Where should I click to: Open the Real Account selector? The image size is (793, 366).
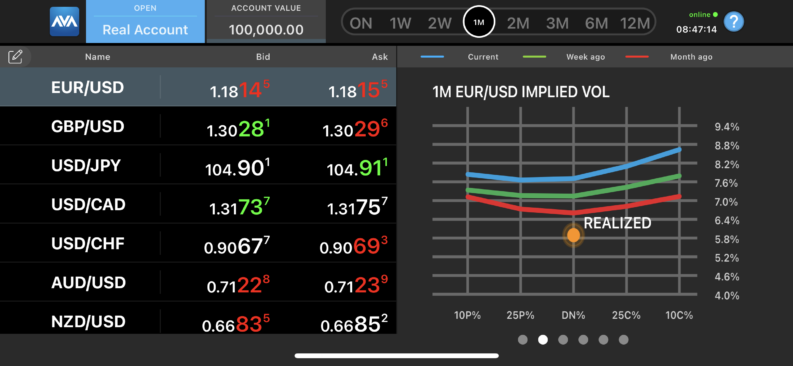coord(145,21)
